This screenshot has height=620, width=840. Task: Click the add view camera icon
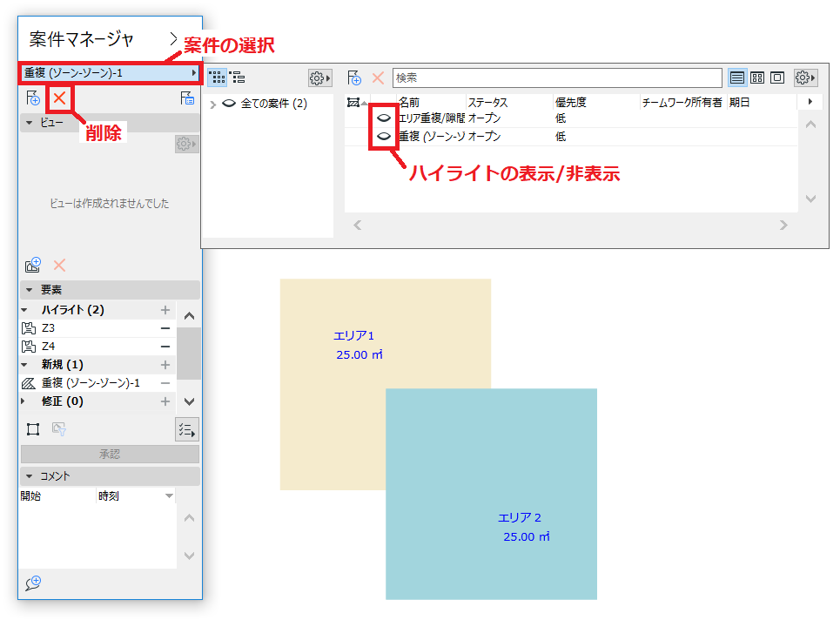pyautogui.click(x=33, y=265)
